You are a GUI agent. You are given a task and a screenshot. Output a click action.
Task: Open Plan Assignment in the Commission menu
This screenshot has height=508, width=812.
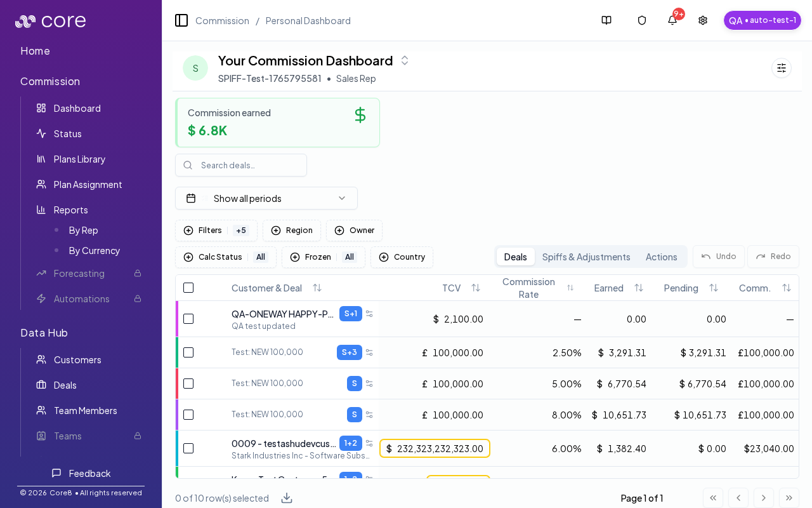(88, 185)
